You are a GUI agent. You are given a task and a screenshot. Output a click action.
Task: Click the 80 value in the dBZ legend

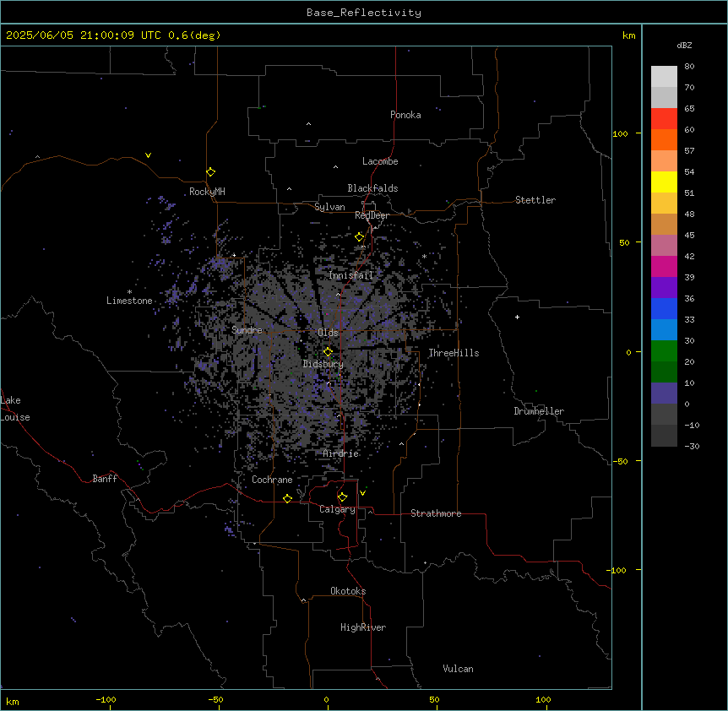coord(689,67)
